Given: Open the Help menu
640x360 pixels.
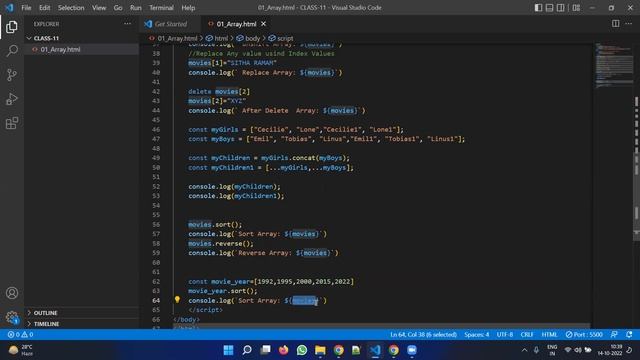Looking at the screenshot, I should (188, 8).
